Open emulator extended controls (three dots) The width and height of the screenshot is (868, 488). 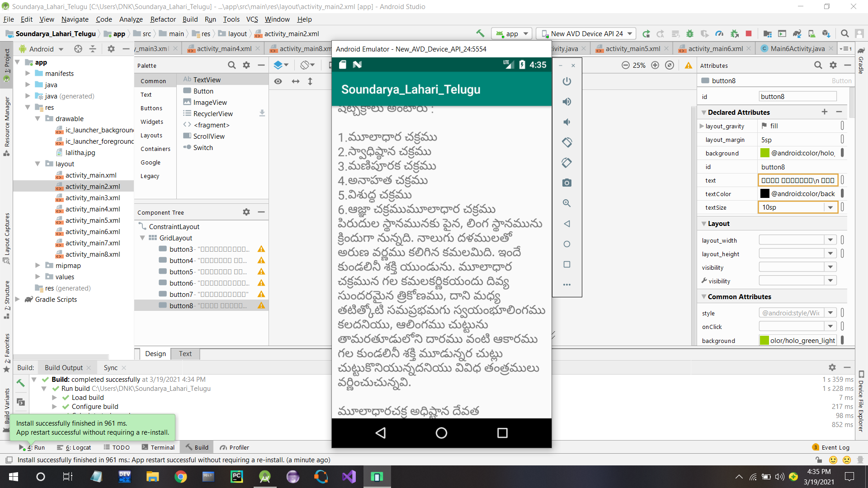[x=567, y=285]
